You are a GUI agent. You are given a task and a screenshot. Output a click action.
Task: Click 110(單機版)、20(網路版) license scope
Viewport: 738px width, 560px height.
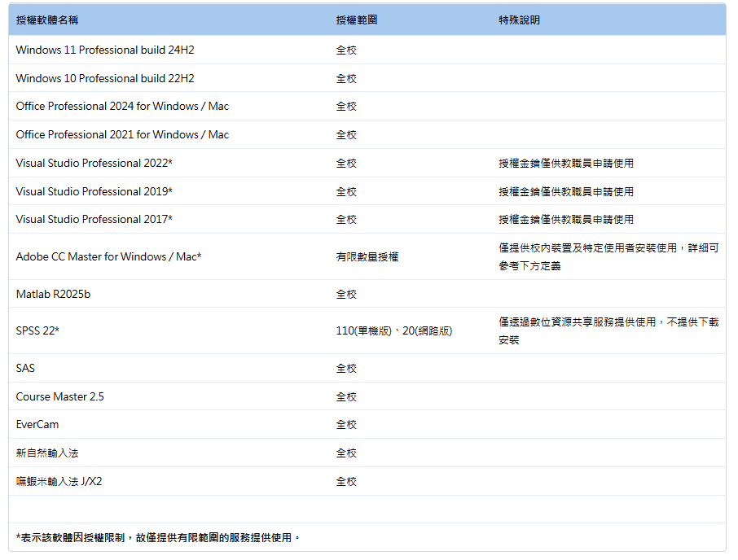[x=394, y=331]
